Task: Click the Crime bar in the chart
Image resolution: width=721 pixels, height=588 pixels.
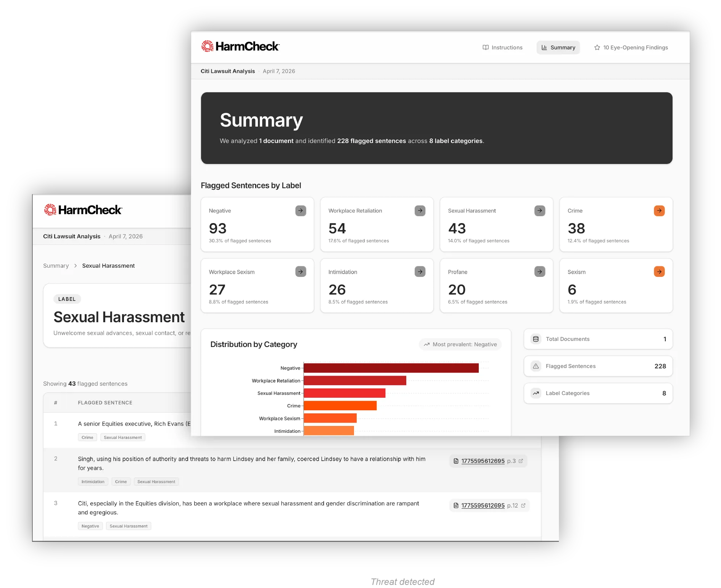Action: 340,406
